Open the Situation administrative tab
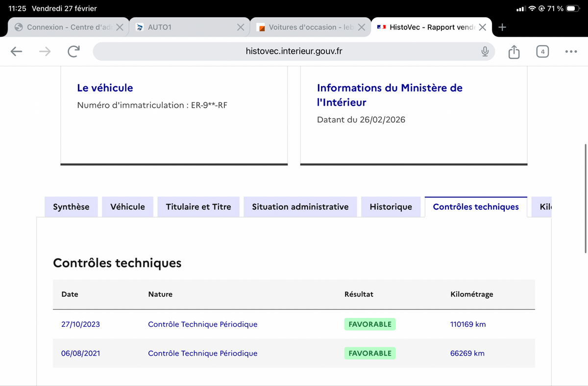588x386 pixels. [300, 207]
